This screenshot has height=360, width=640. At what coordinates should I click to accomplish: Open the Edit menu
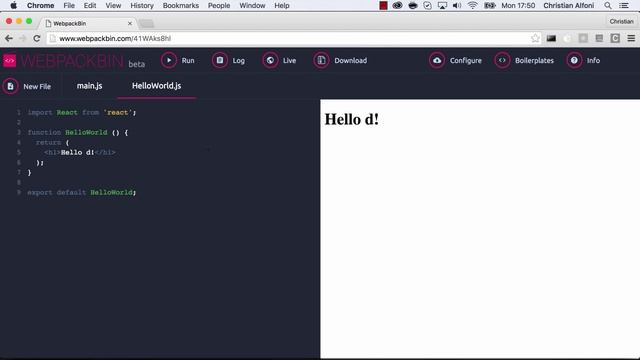[x=90, y=6]
